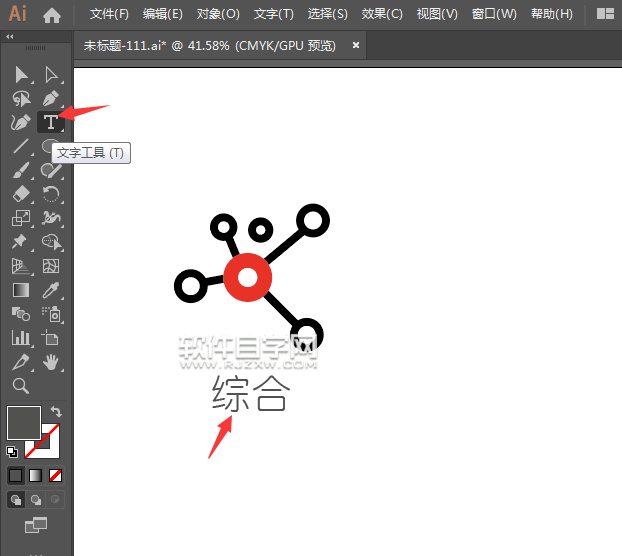Apply solid Color mode button
The image size is (622, 556).
pyautogui.click(x=15, y=475)
